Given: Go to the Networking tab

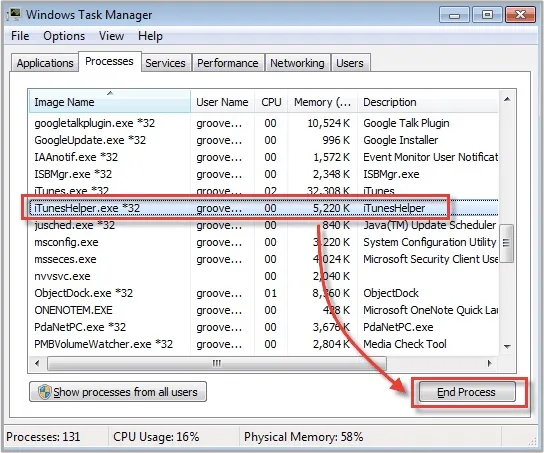Looking at the screenshot, I should point(297,63).
